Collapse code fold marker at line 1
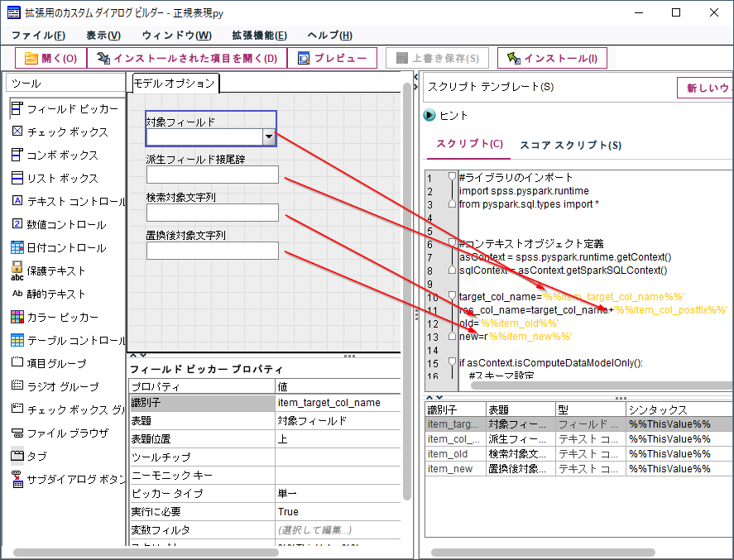 452,176
